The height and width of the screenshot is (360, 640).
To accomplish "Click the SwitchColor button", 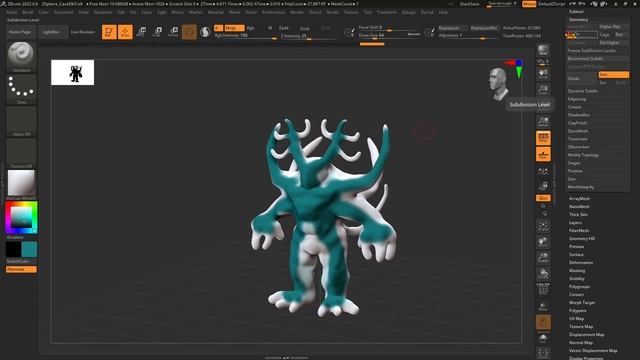I will click(21, 261).
